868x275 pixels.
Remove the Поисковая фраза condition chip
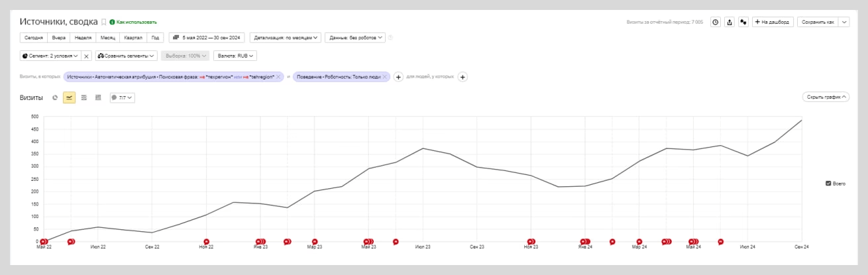pyautogui.click(x=279, y=77)
